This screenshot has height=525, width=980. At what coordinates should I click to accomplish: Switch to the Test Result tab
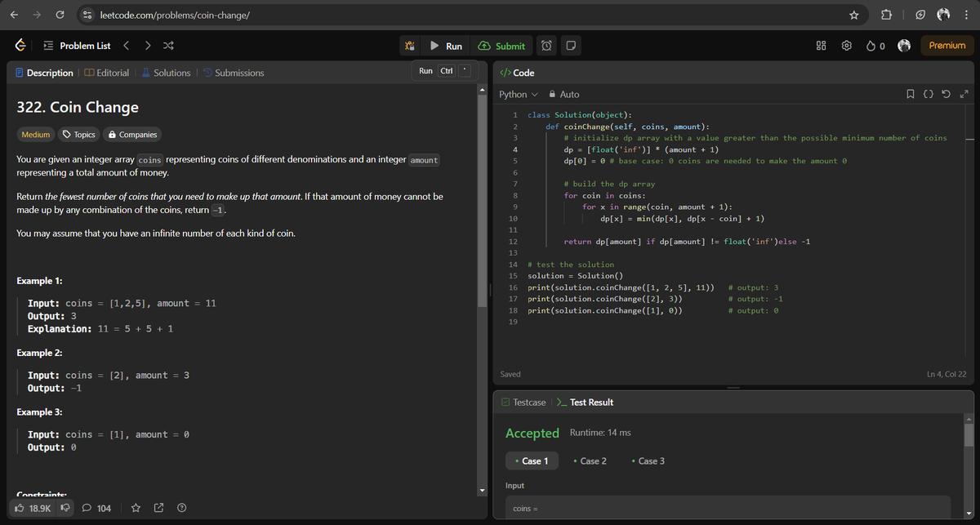click(x=584, y=402)
